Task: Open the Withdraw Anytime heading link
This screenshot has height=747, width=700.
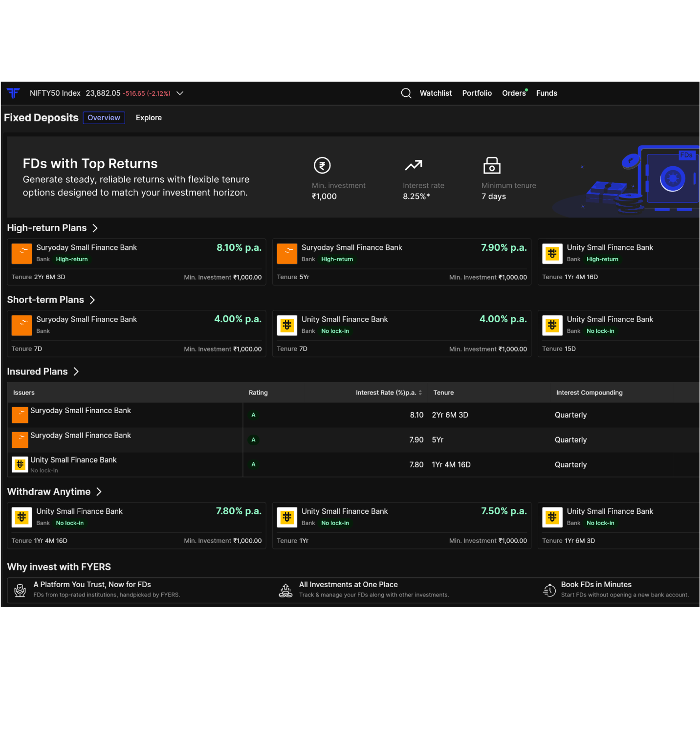Action: point(49,492)
